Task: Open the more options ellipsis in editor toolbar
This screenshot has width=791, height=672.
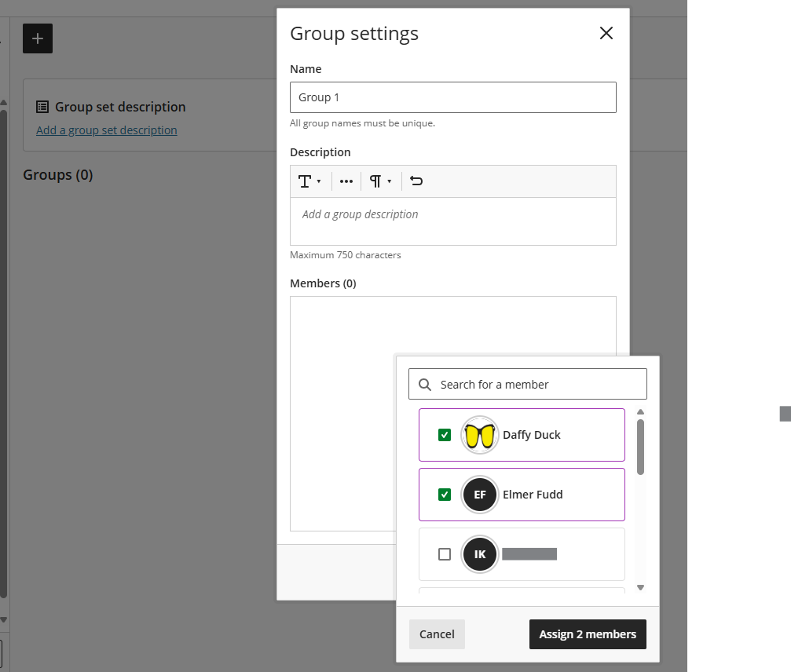Action: click(346, 181)
